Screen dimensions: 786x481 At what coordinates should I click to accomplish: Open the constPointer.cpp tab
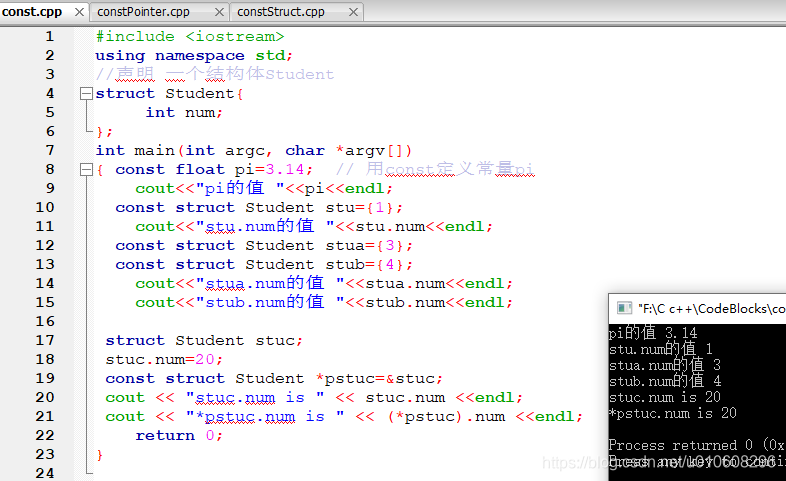[x=143, y=12]
